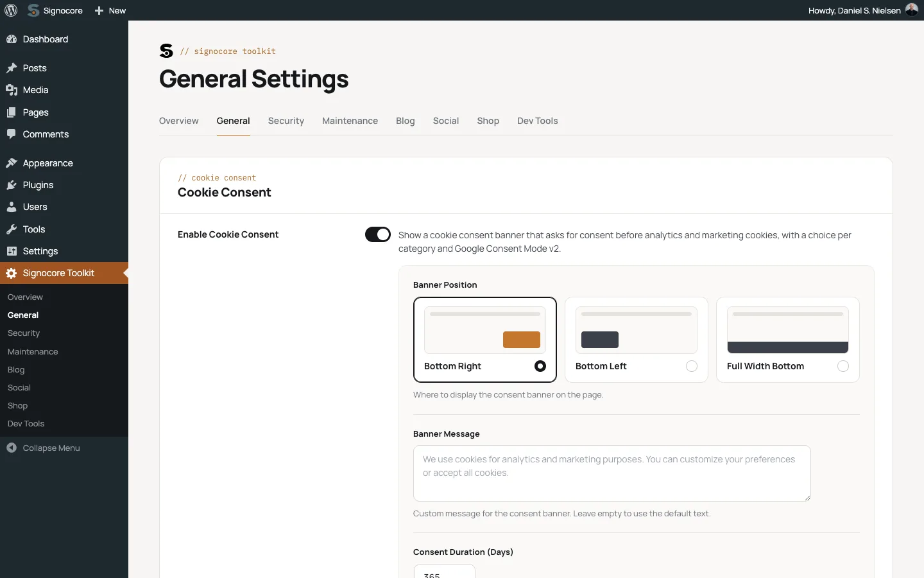Switch to the Dev Tools tab
Screen dimensions: 924x578
click(538, 121)
